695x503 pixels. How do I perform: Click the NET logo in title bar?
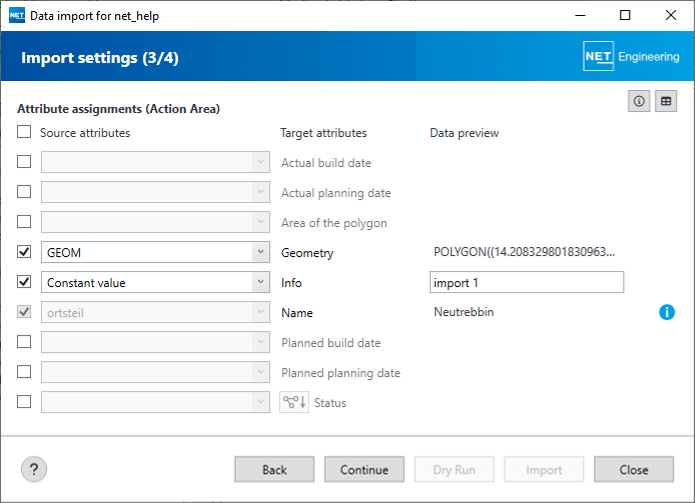[x=16, y=16]
